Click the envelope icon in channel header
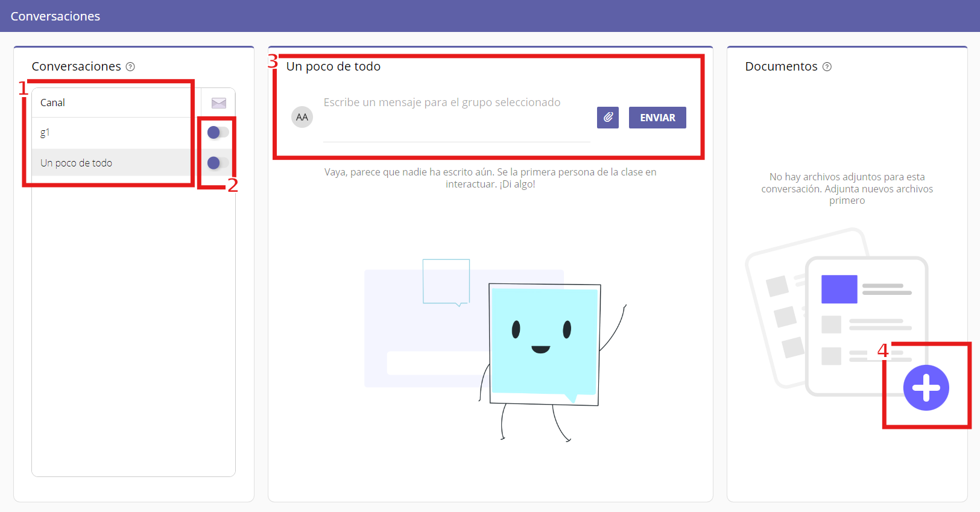Viewport: 980px width, 512px height. (x=218, y=103)
